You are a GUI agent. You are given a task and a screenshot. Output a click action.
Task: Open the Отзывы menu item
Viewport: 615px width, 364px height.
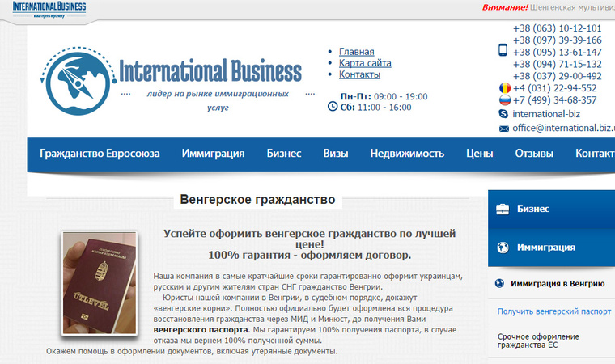534,153
